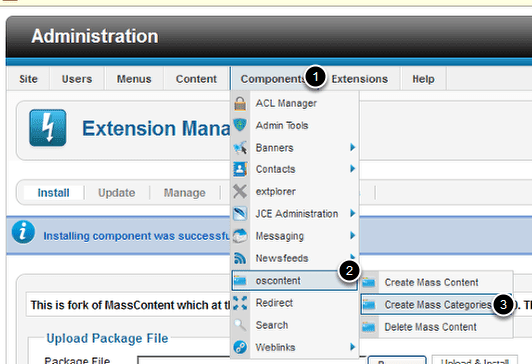Click the Upload Package File heading
This screenshot has height=364, width=532.
coord(107,338)
